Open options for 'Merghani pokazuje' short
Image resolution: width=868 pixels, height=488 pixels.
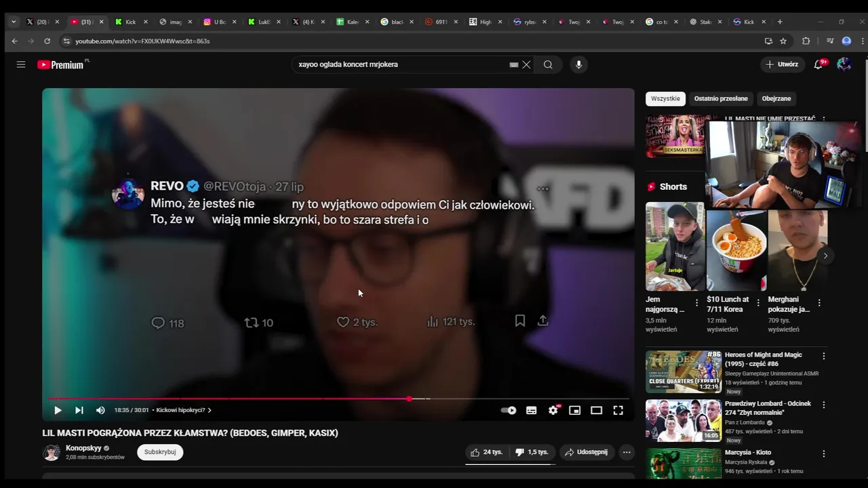[819, 303]
